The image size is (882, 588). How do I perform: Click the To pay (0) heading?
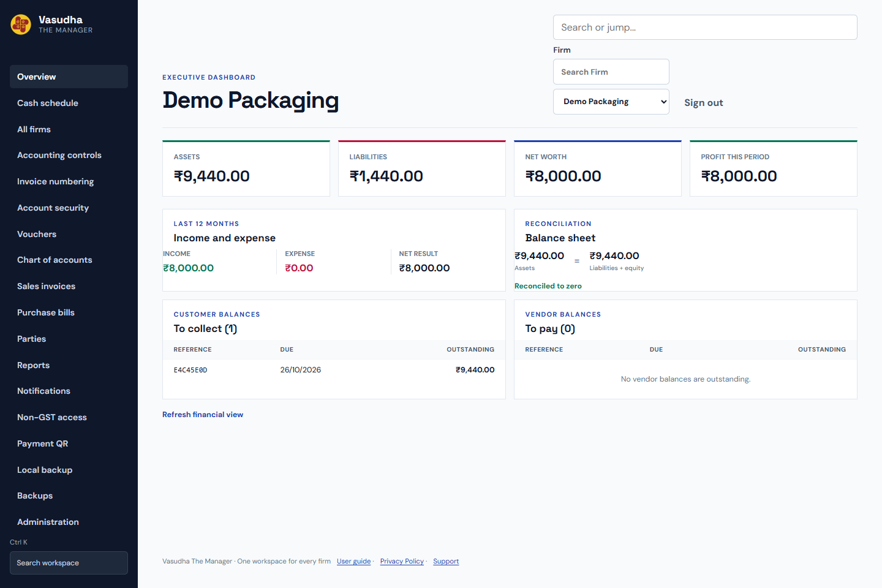coord(550,329)
